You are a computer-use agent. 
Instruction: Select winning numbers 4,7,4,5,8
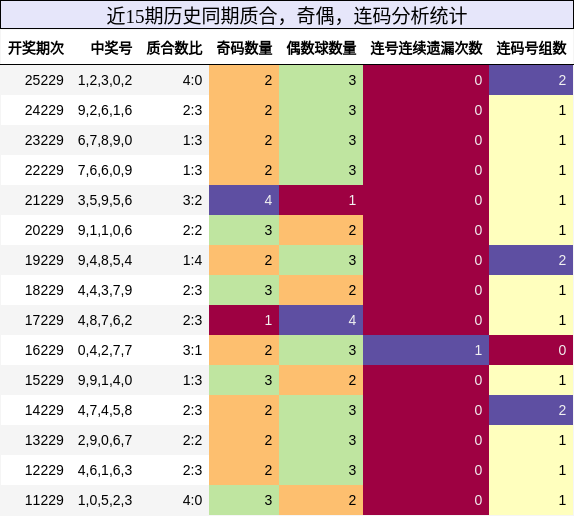(x=105, y=410)
